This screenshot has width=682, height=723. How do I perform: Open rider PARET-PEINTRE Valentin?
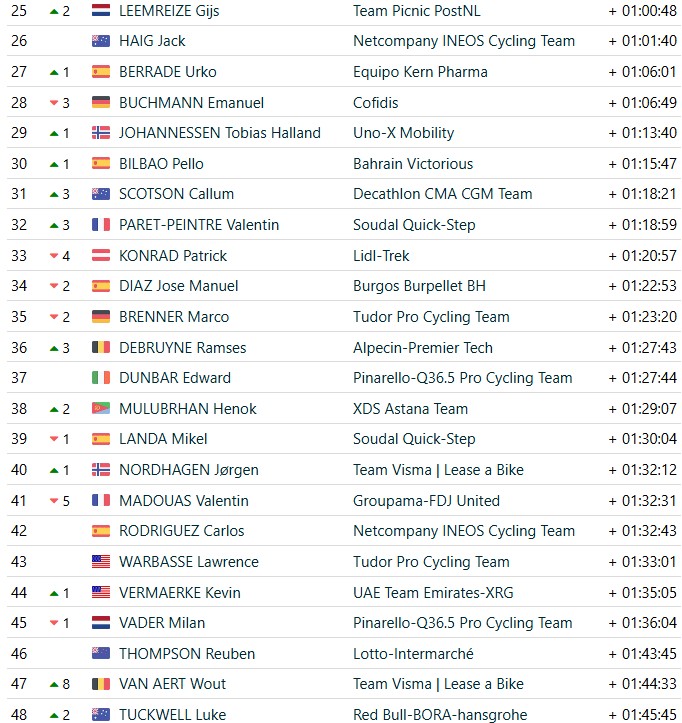(199, 225)
